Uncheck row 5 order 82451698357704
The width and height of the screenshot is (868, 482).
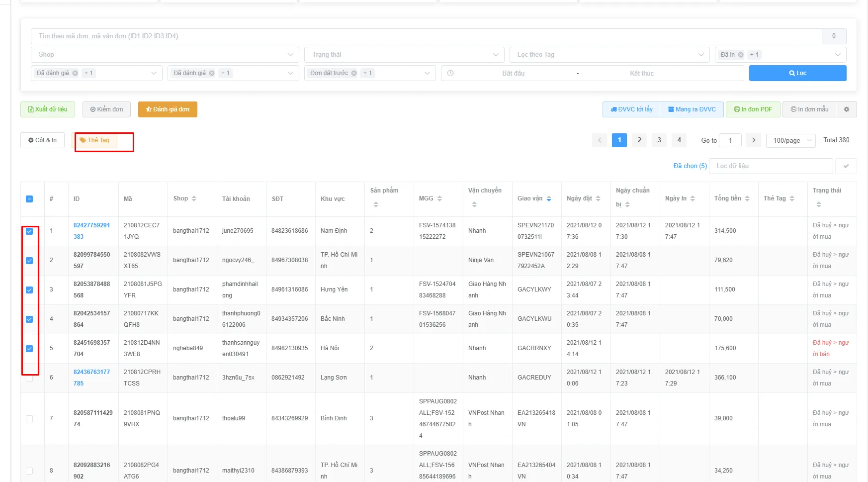(x=29, y=349)
